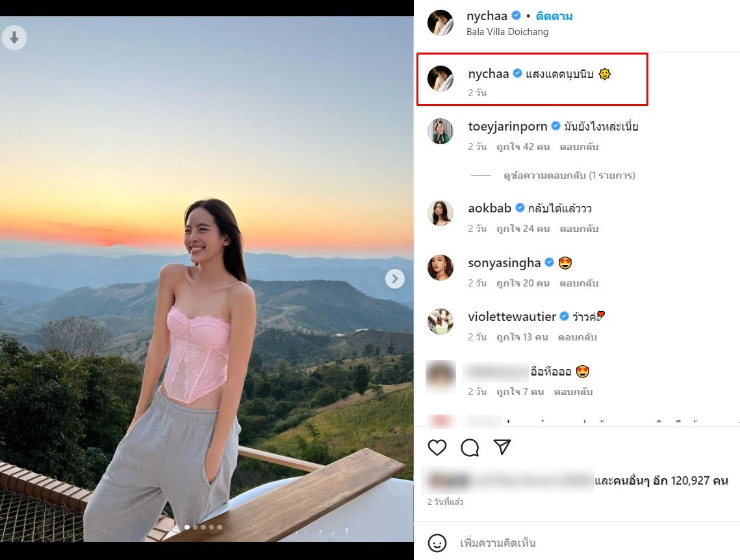Screen dimensions: 740x560
Task: Select the first carousel dot indicator
Action: coord(188,527)
